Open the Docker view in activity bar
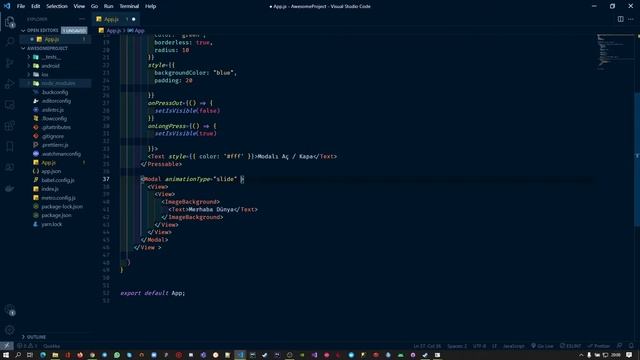The height and width of the screenshot is (360, 640). coord(10,189)
